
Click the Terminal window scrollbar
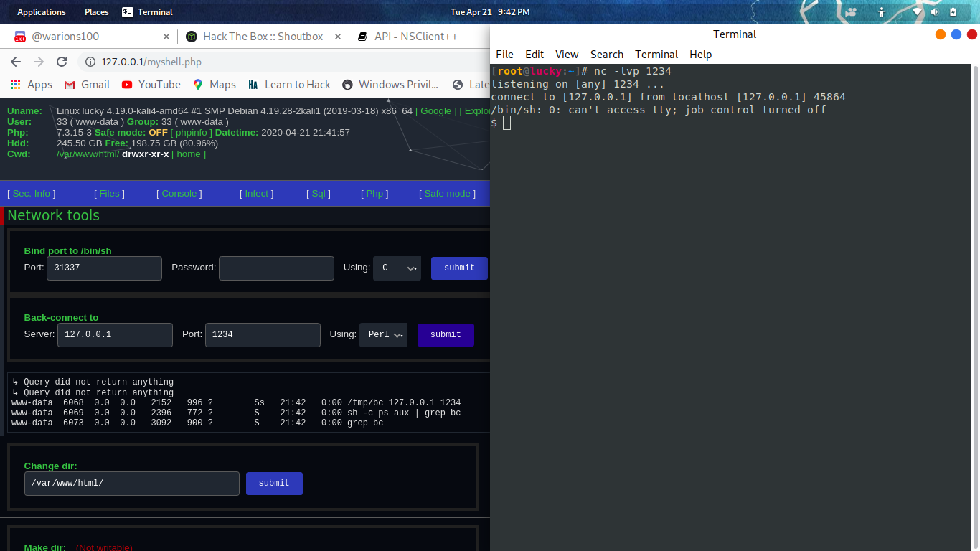tap(976, 307)
